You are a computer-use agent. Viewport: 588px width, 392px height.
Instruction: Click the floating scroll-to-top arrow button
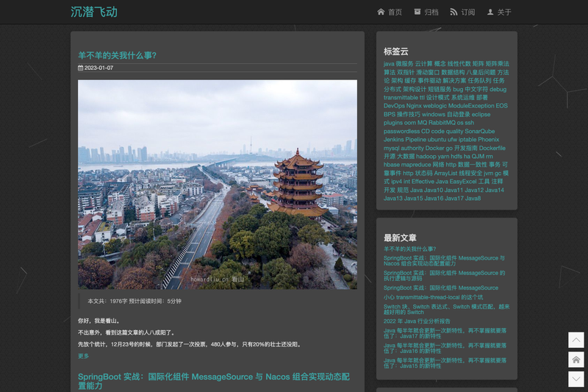click(576, 340)
